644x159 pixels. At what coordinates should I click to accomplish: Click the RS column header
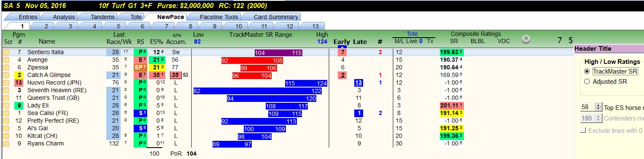pyautogui.click(x=140, y=41)
